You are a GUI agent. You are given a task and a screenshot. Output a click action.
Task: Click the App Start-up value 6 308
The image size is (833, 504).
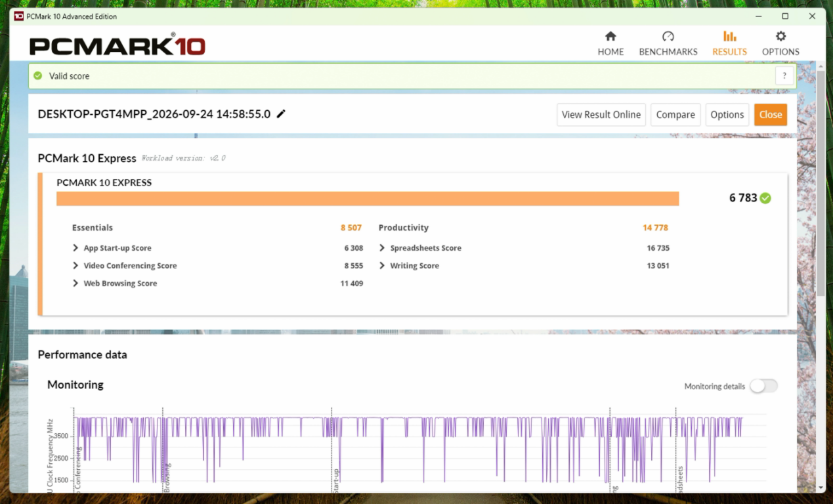tap(354, 248)
